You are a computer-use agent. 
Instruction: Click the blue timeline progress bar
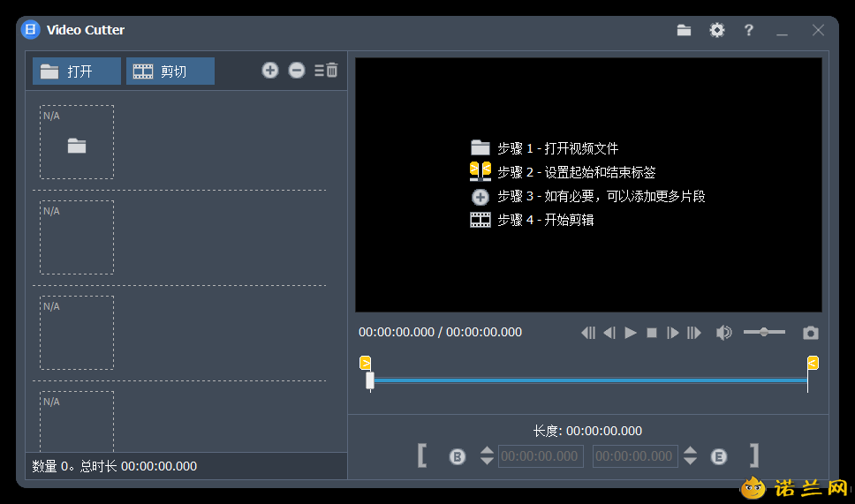tap(591, 380)
